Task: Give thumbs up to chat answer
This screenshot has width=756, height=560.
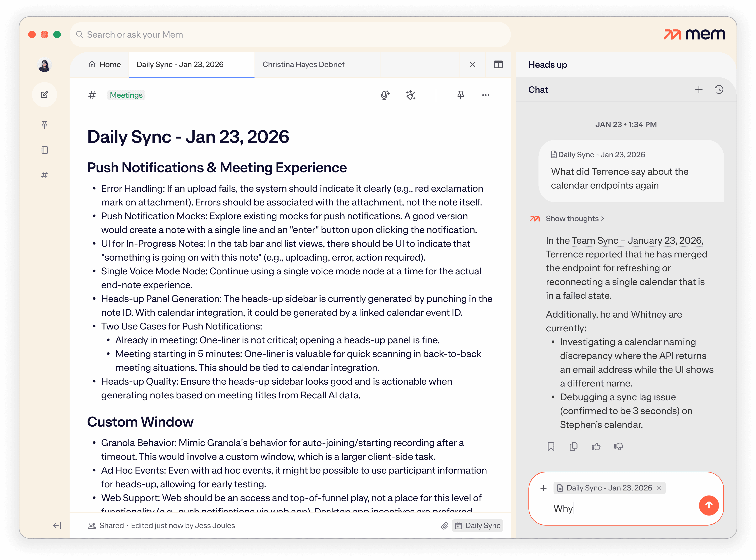Action: click(596, 446)
